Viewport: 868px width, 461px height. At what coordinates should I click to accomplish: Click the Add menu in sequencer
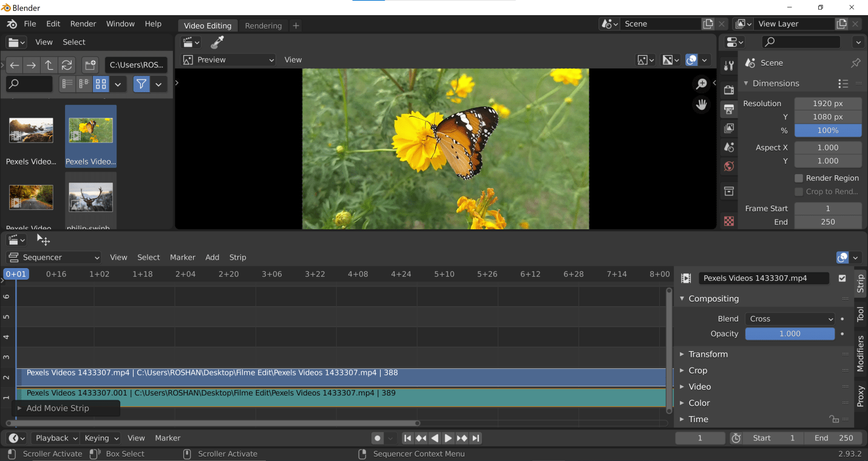tap(212, 257)
